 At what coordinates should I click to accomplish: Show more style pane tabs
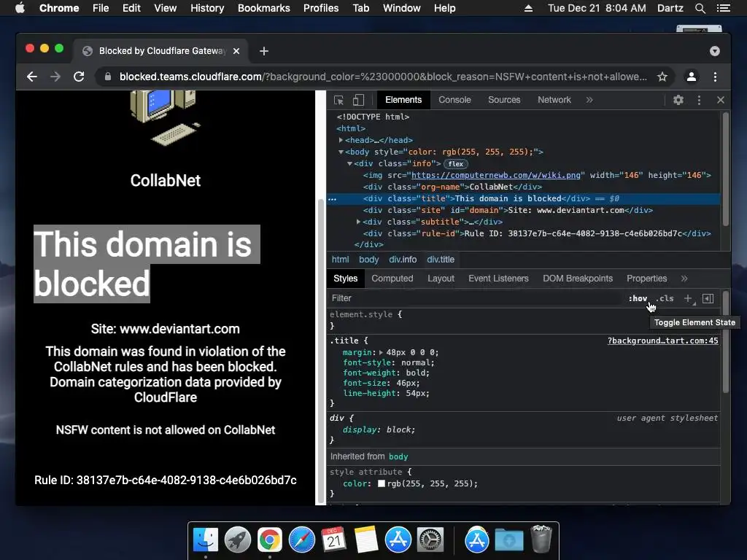coord(684,279)
